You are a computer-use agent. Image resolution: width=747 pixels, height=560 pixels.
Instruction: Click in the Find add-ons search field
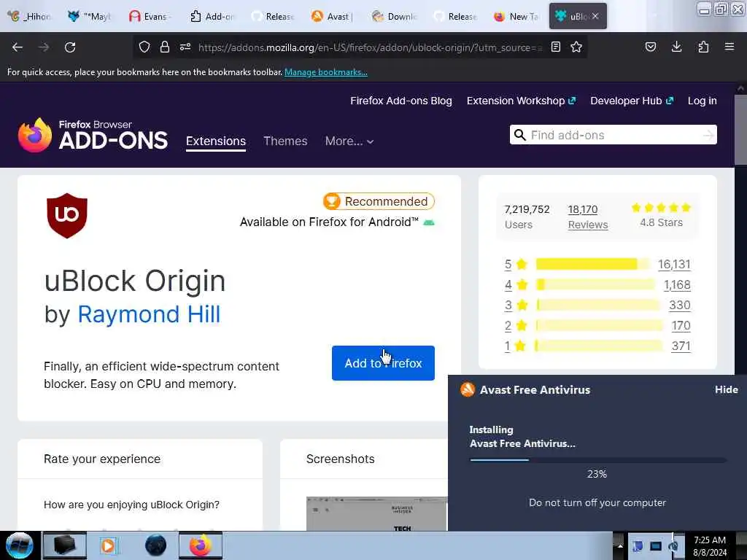click(613, 135)
